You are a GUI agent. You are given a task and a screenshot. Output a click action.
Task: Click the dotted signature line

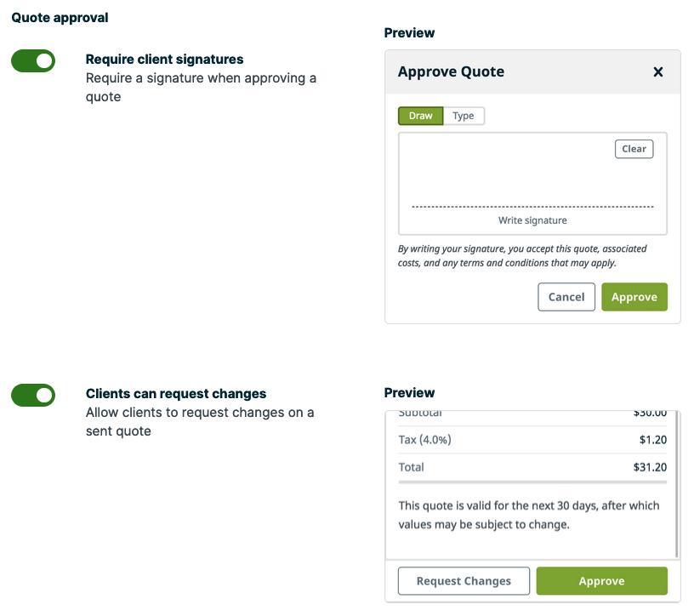pos(532,204)
